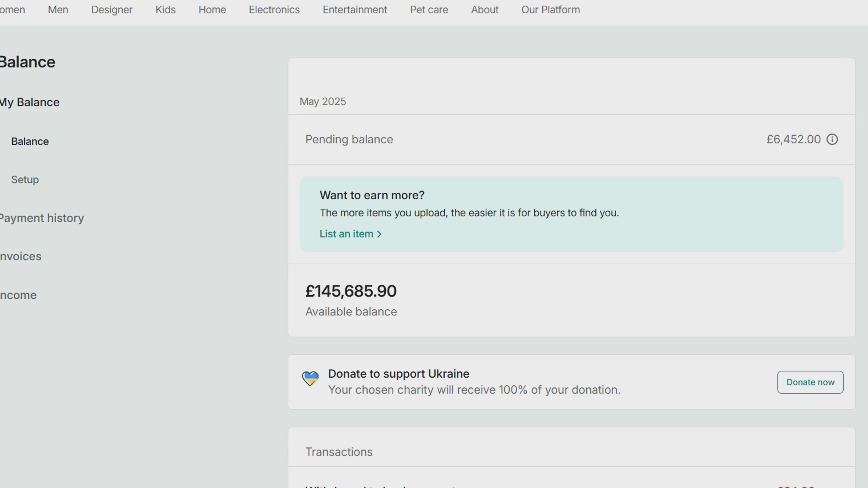
Task: Click the £145,685.90 available balance amount
Action: click(351, 291)
